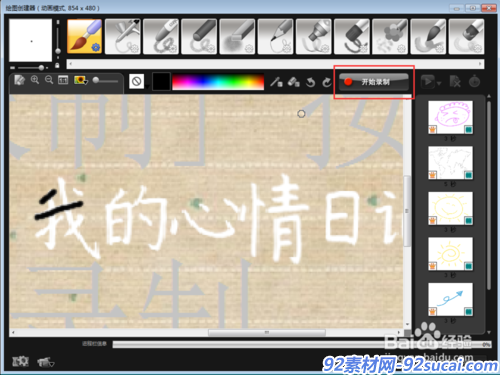Select the Oil Paint brush tool

tap(352, 36)
